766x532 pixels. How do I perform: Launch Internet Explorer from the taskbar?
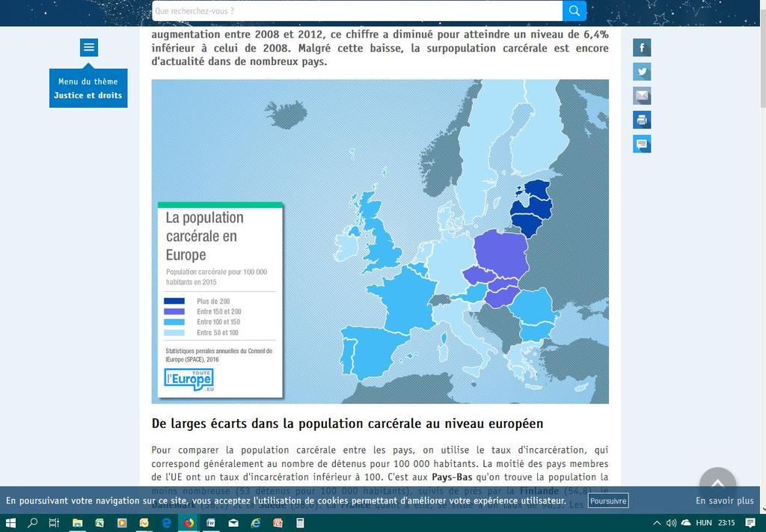[256, 523]
